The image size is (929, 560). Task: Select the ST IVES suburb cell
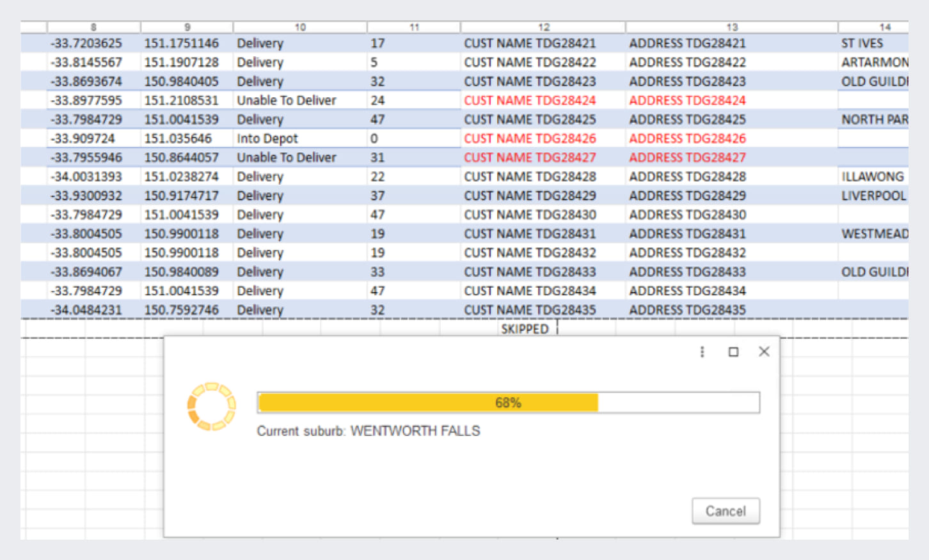pyautogui.click(x=862, y=43)
